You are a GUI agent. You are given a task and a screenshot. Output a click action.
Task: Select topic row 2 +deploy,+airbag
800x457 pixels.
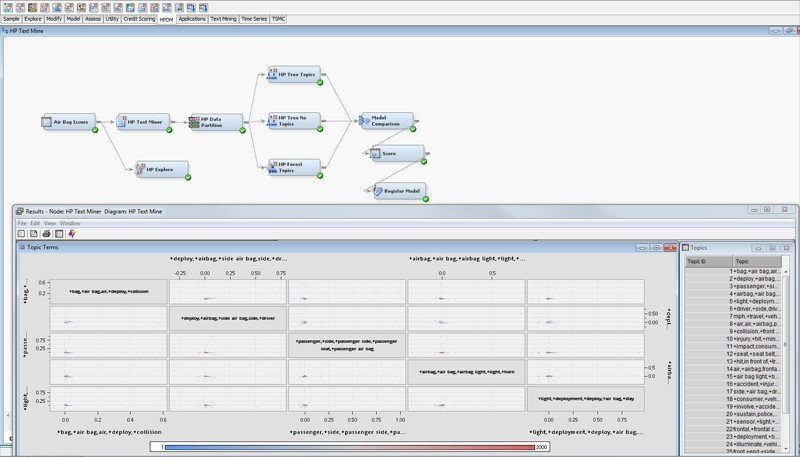coord(733,279)
